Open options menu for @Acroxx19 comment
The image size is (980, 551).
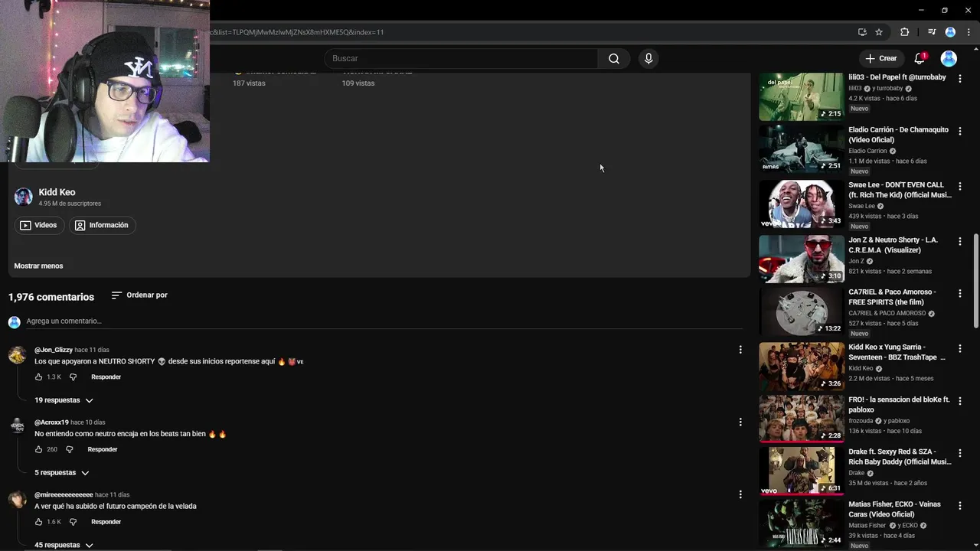click(x=740, y=422)
